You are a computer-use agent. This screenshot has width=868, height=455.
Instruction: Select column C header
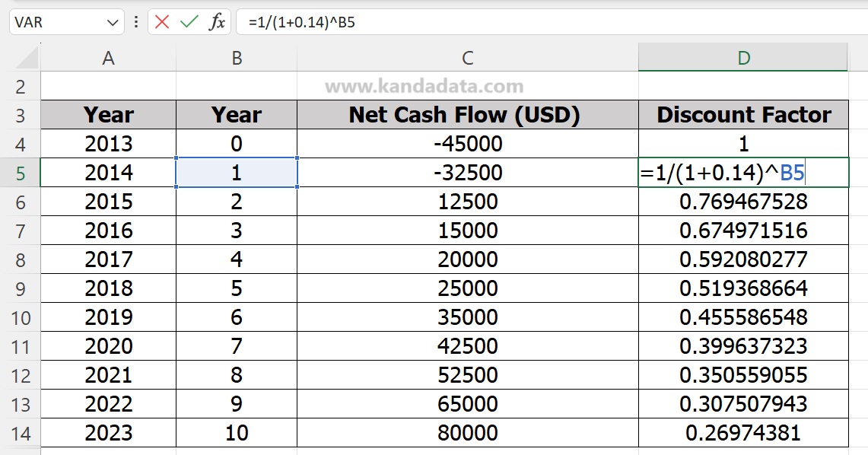click(467, 58)
